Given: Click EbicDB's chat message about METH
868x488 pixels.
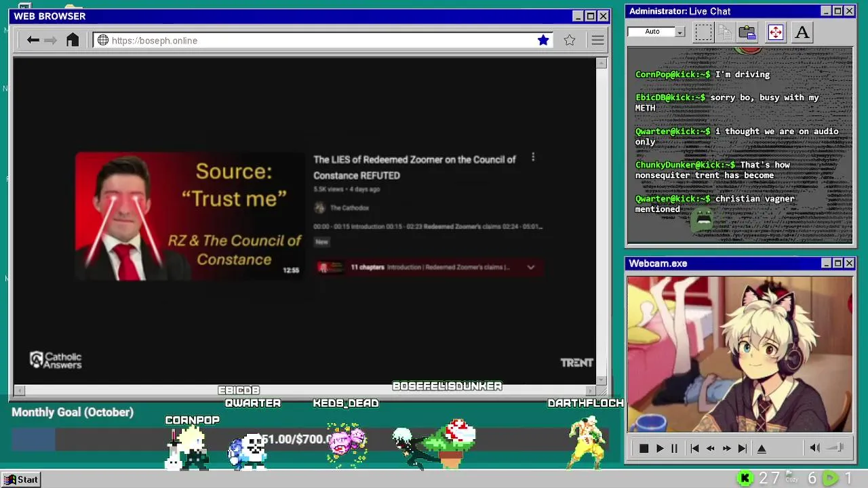Looking at the screenshot, I should click(x=727, y=102).
